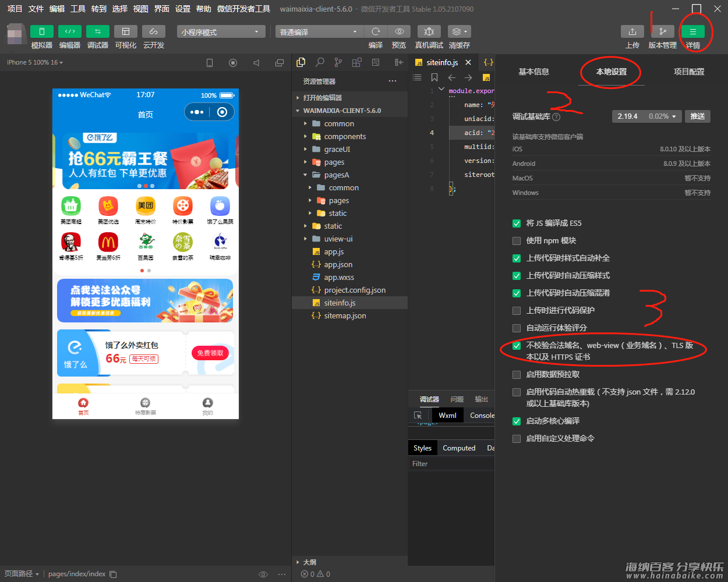Enable 启用数据预拉取 checkbox
The width and height of the screenshot is (728, 582).
click(x=517, y=375)
